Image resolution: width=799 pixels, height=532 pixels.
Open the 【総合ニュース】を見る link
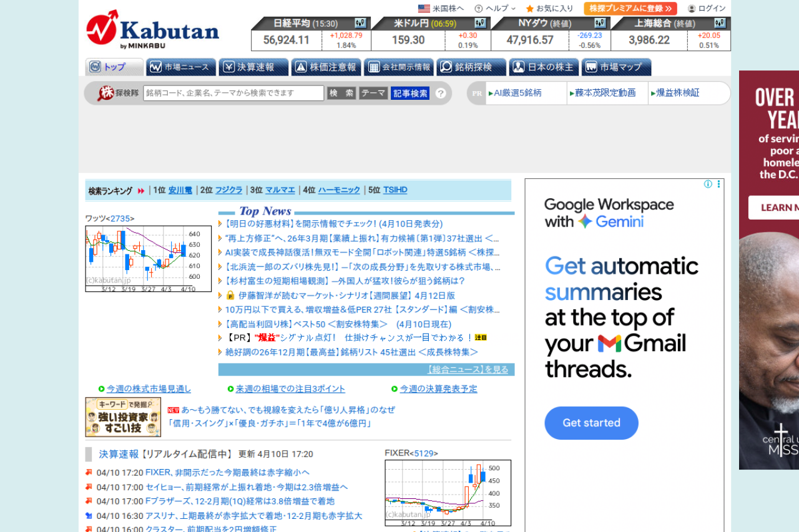[x=468, y=369]
